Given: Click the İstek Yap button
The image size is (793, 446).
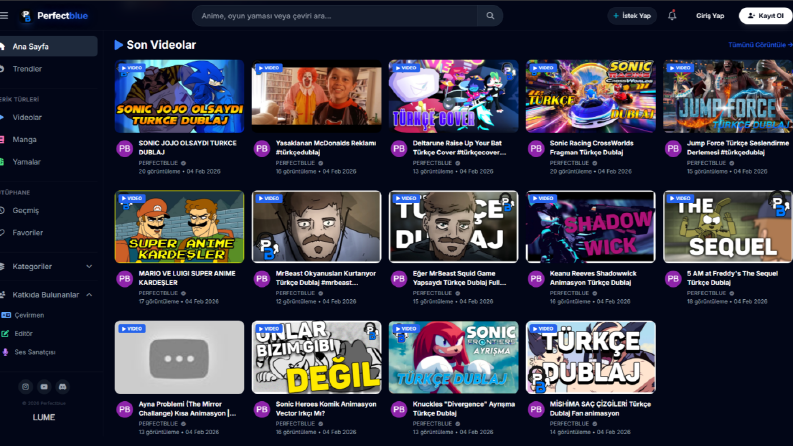Looking at the screenshot, I should [x=632, y=16].
